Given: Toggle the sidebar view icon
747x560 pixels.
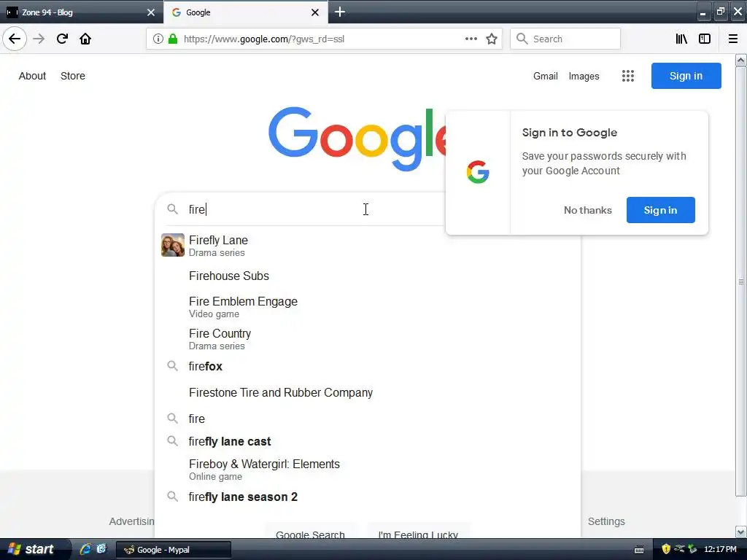Looking at the screenshot, I should click(x=705, y=39).
